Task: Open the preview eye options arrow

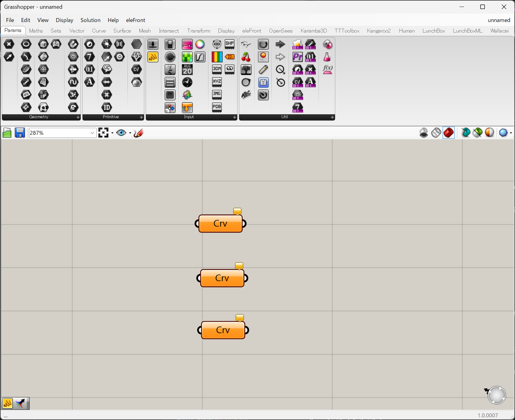Action: click(x=130, y=133)
